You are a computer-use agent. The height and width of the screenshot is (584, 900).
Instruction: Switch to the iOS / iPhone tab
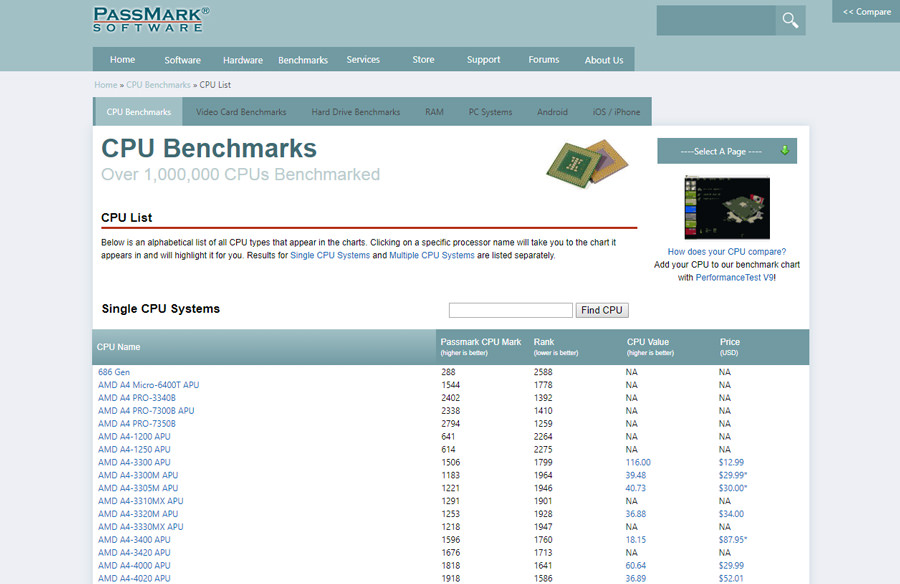click(x=616, y=112)
